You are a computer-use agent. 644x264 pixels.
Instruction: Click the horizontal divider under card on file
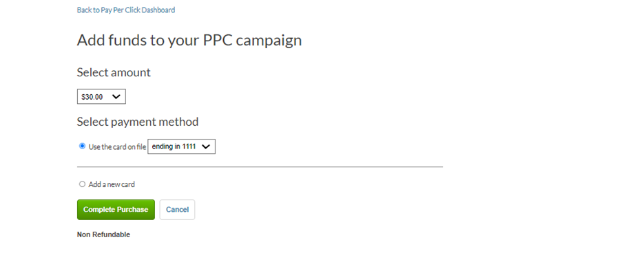click(260, 167)
